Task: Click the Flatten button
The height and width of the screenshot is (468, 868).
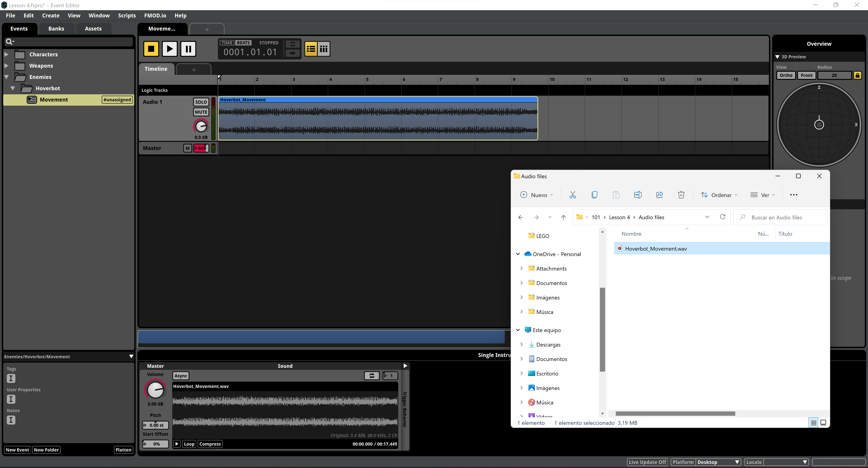Action: (123, 450)
